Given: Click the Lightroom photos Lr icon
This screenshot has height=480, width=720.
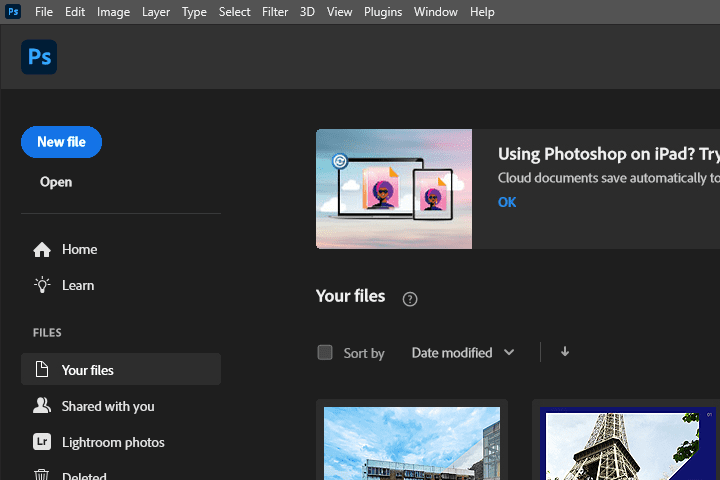Looking at the screenshot, I should 42,441.
